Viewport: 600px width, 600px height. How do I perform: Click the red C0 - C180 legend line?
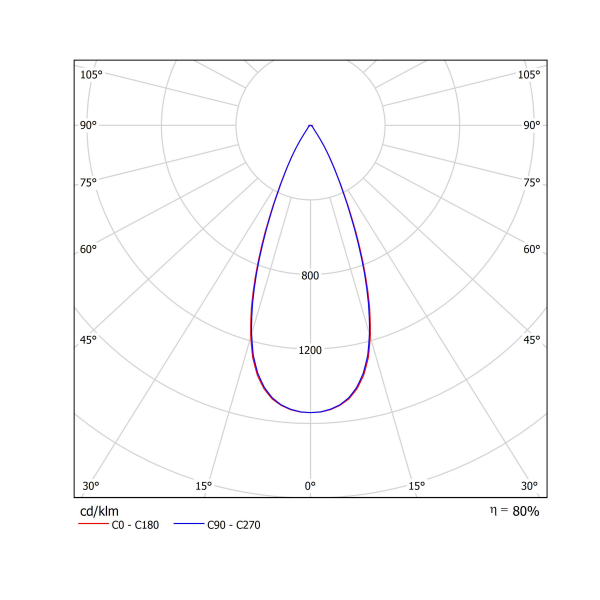point(93,523)
